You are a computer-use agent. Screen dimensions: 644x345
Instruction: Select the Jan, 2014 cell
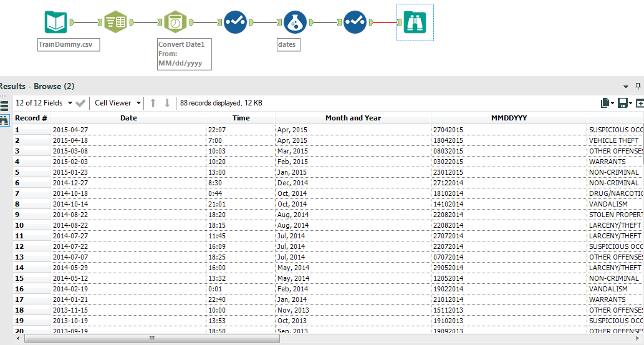(353, 299)
